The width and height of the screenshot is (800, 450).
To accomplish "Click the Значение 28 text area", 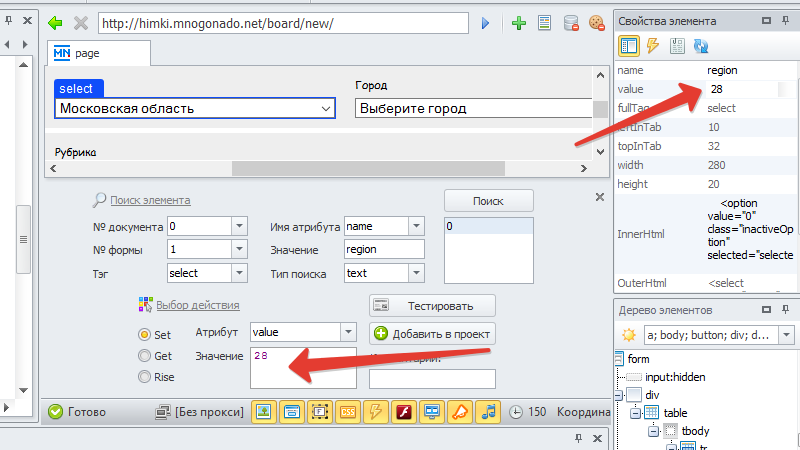I will tap(303, 368).
